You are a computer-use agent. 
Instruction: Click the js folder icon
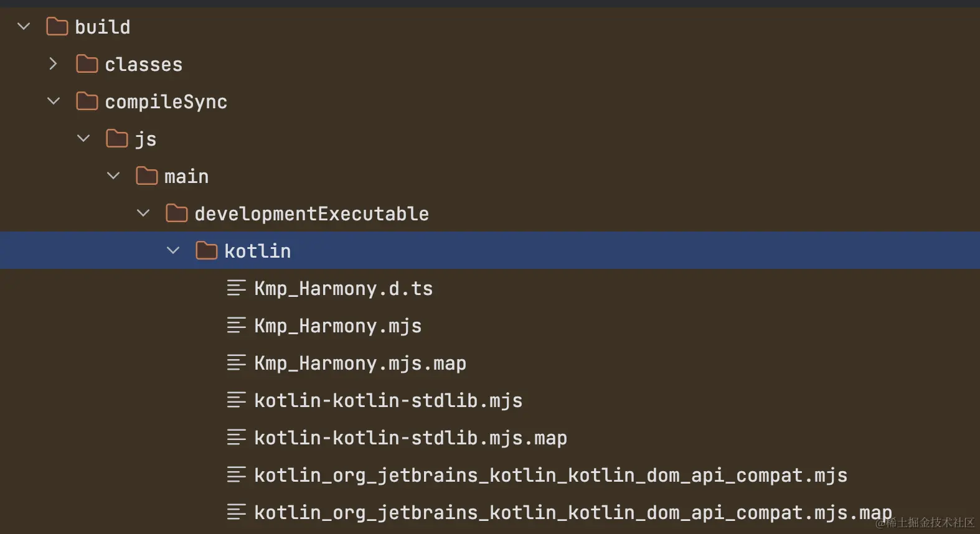[116, 139]
